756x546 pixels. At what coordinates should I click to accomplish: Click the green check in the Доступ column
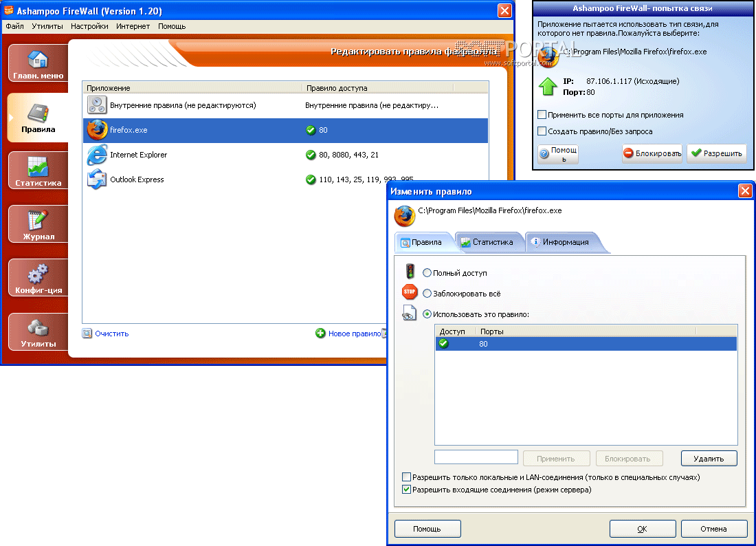click(443, 343)
